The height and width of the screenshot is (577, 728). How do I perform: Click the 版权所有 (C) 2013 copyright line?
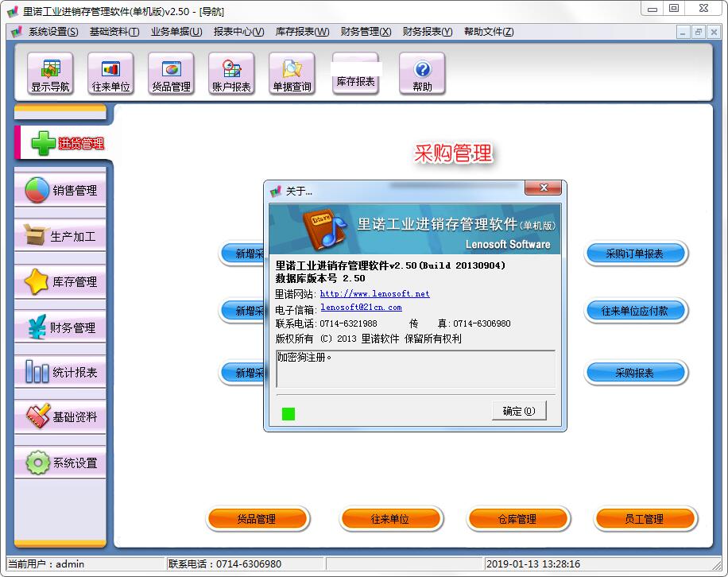click(369, 339)
